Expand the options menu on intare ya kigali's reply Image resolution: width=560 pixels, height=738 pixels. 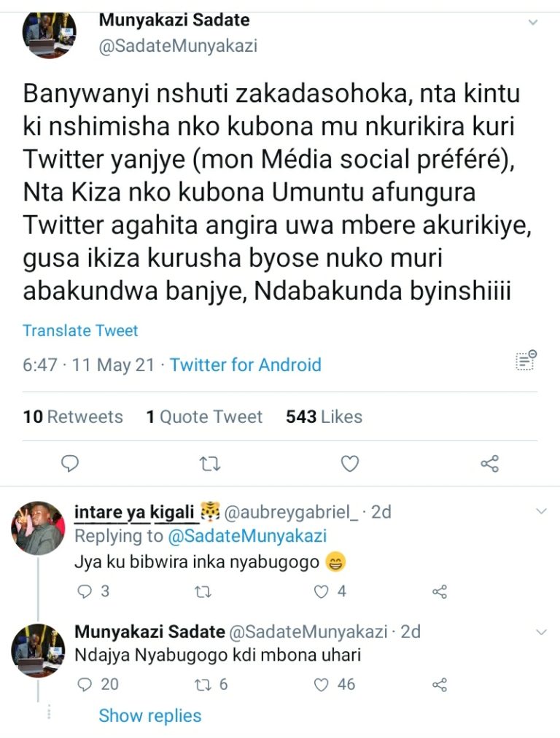click(541, 512)
